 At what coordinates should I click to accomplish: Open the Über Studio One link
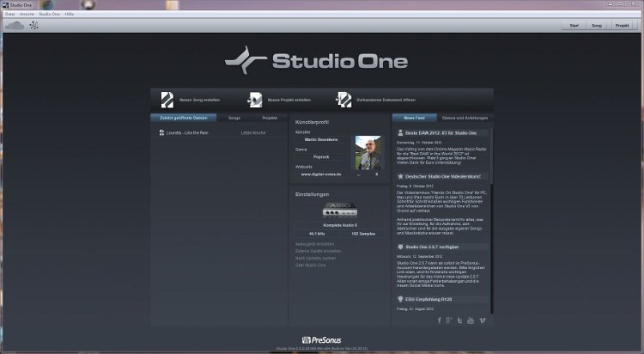click(311, 265)
